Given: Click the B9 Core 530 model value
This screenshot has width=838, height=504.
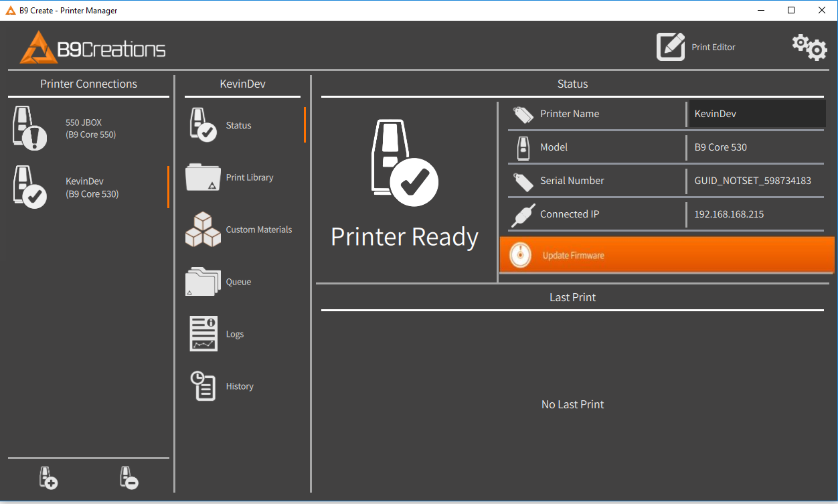Looking at the screenshot, I should [x=721, y=147].
